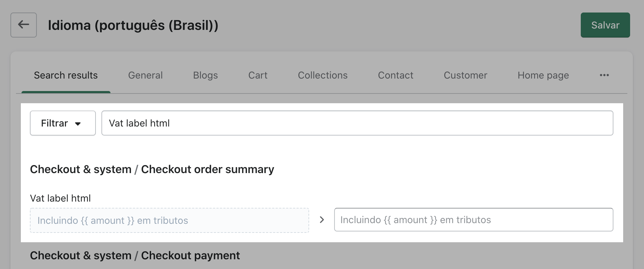Go to the Cart tab

click(258, 75)
